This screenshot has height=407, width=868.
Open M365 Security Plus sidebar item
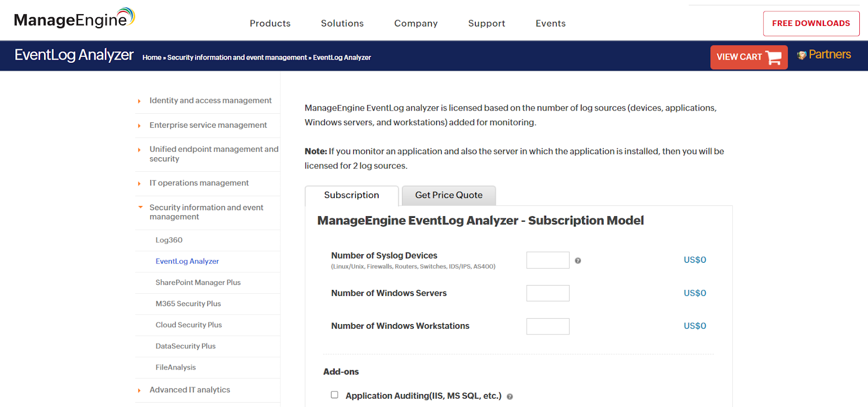coord(188,303)
